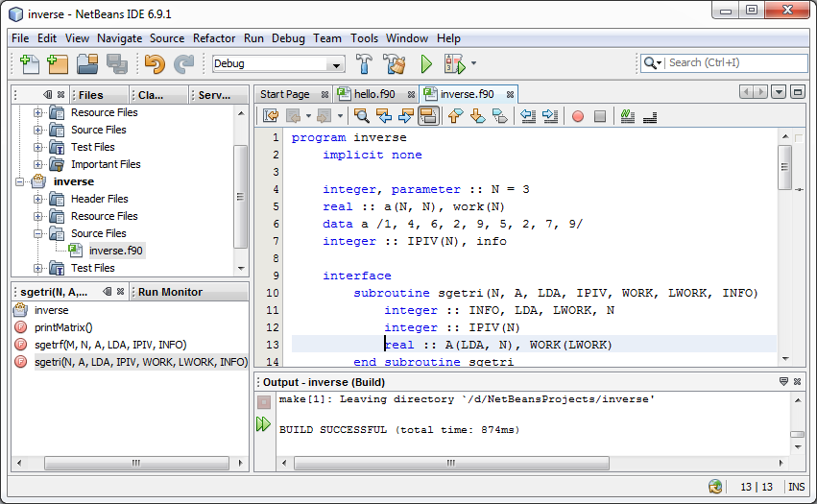Start macro recording with red circle
The height and width of the screenshot is (504, 817).
pyautogui.click(x=577, y=116)
